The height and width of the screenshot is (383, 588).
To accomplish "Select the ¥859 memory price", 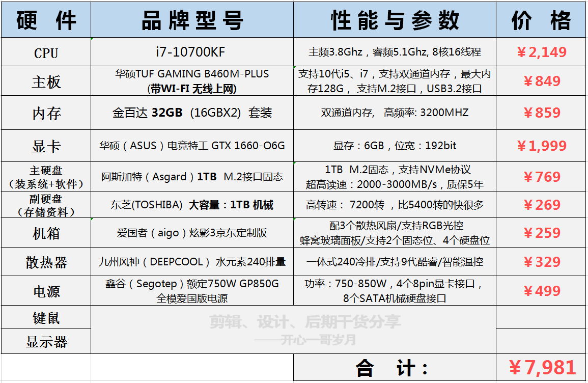I will click(x=541, y=113).
